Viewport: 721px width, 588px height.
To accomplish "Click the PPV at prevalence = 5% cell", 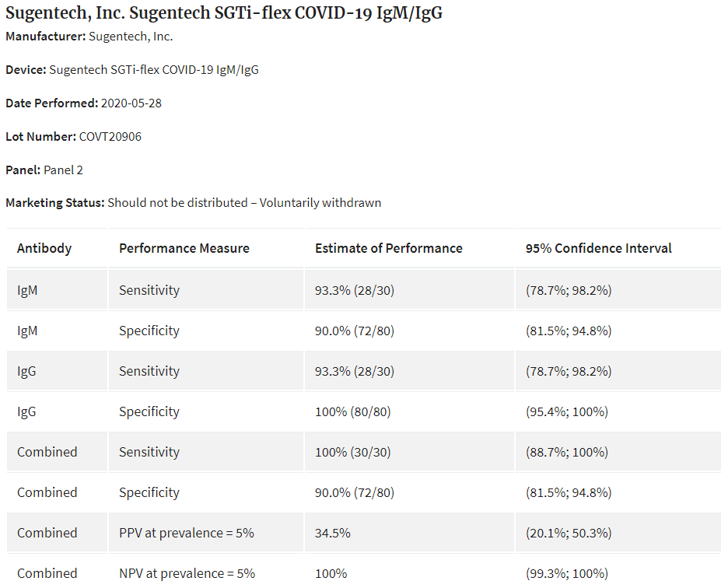I will [187, 534].
